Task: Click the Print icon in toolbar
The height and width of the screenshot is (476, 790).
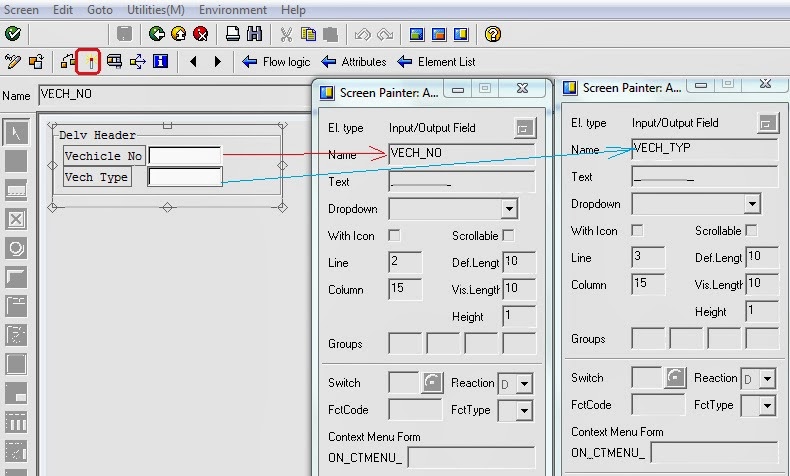Action: [x=232, y=34]
